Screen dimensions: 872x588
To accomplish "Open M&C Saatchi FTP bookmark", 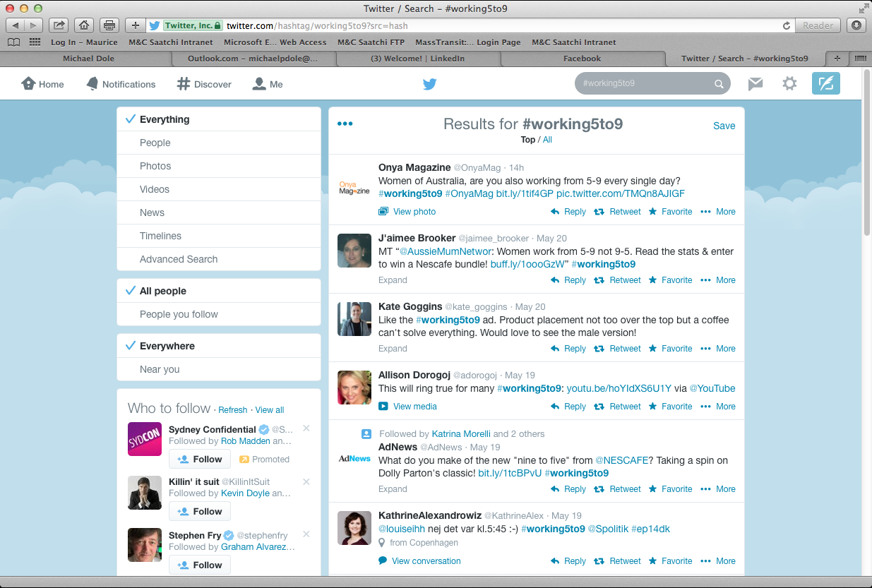I will coord(371,42).
